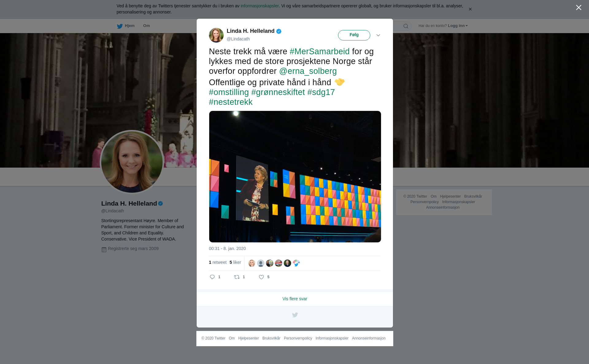
Task: Go to Hjem in top navigation
Action: coord(129,26)
